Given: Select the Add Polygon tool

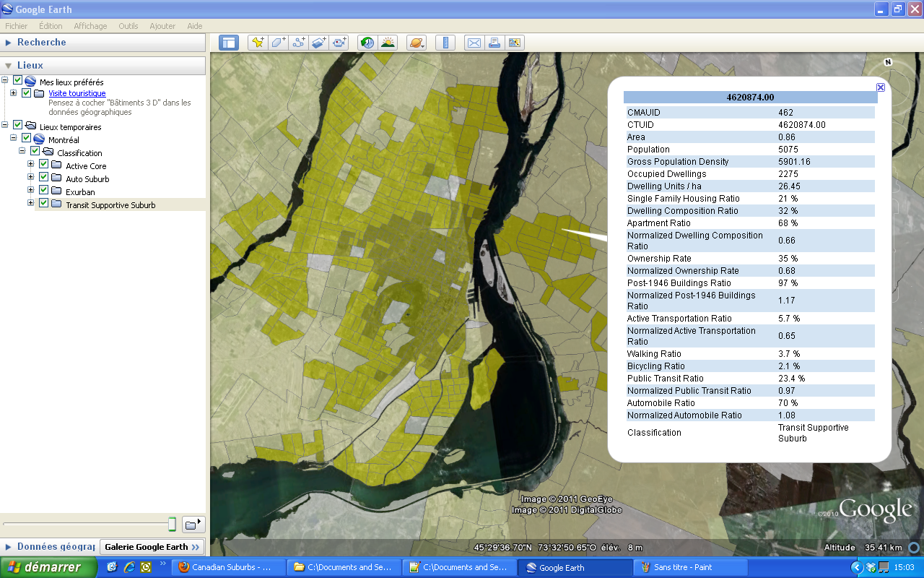Looking at the screenshot, I should (x=278, y=43).
